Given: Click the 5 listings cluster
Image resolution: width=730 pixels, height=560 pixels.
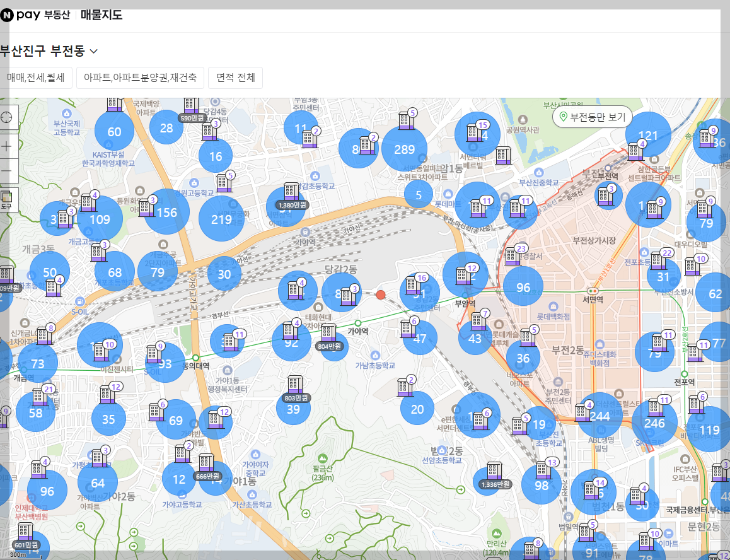Looking at the screenshot, I should pos(419,194).
